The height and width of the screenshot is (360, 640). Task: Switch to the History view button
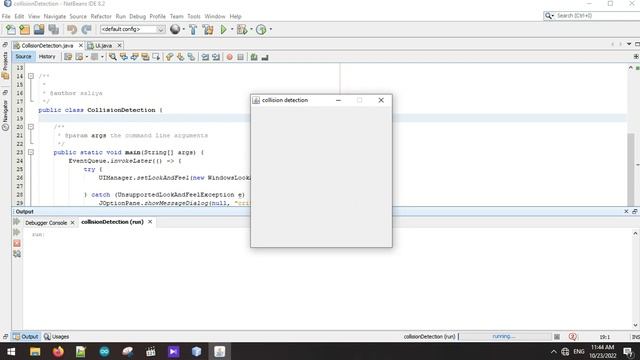point(47,57)
